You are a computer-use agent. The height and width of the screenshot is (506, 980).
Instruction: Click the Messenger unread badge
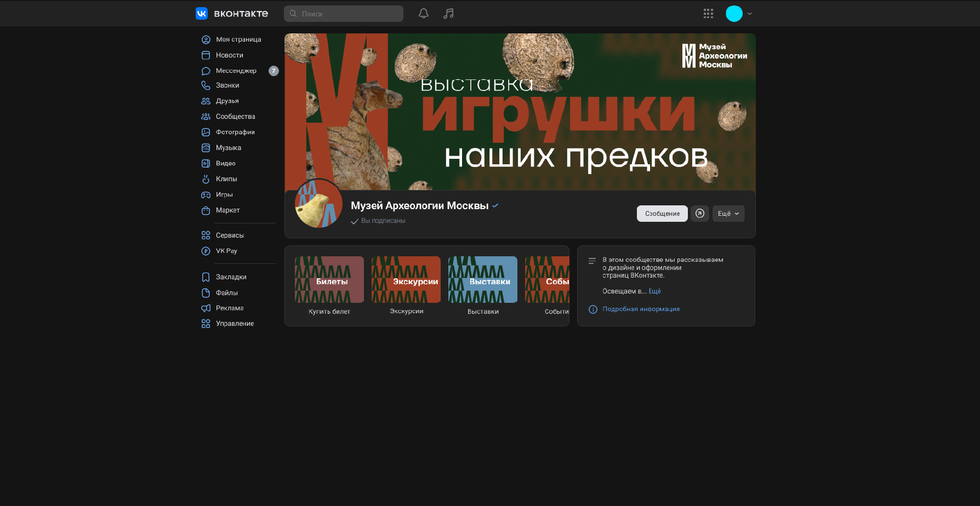274,71
